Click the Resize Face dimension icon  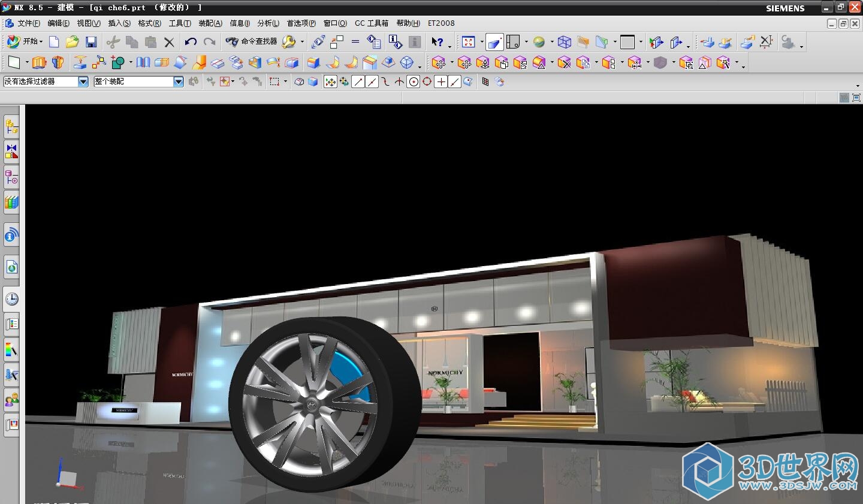click(635, 62)
